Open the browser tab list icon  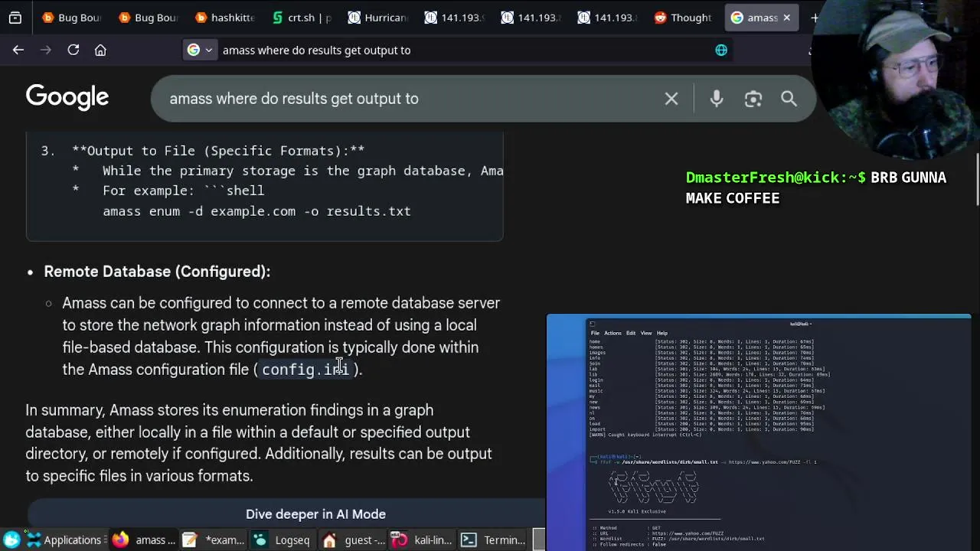(15, 18)
